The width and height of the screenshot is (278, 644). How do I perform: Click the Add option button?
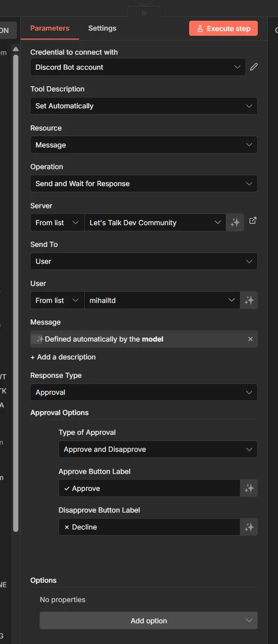click(x=149, y=620)
